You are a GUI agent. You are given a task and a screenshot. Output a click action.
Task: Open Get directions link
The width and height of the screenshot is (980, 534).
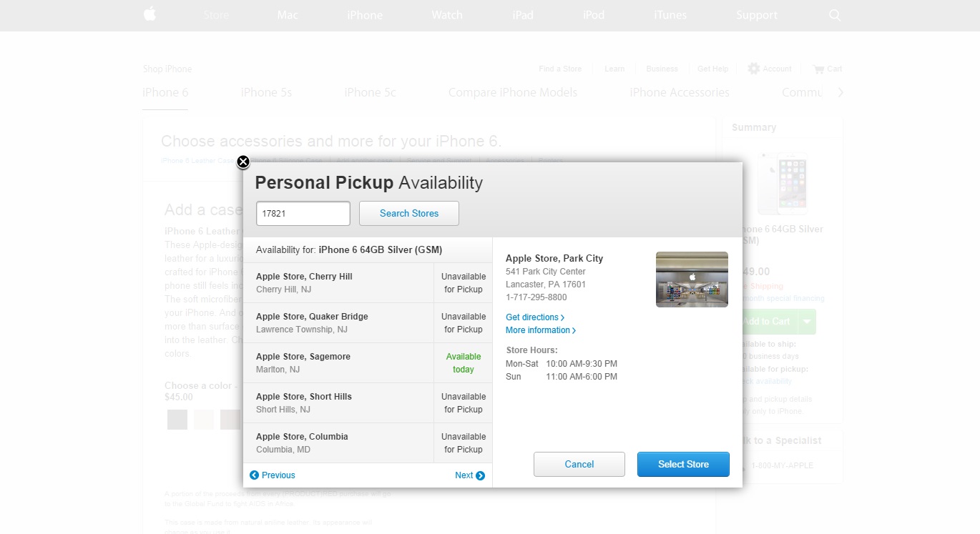[x=534, y=317]
